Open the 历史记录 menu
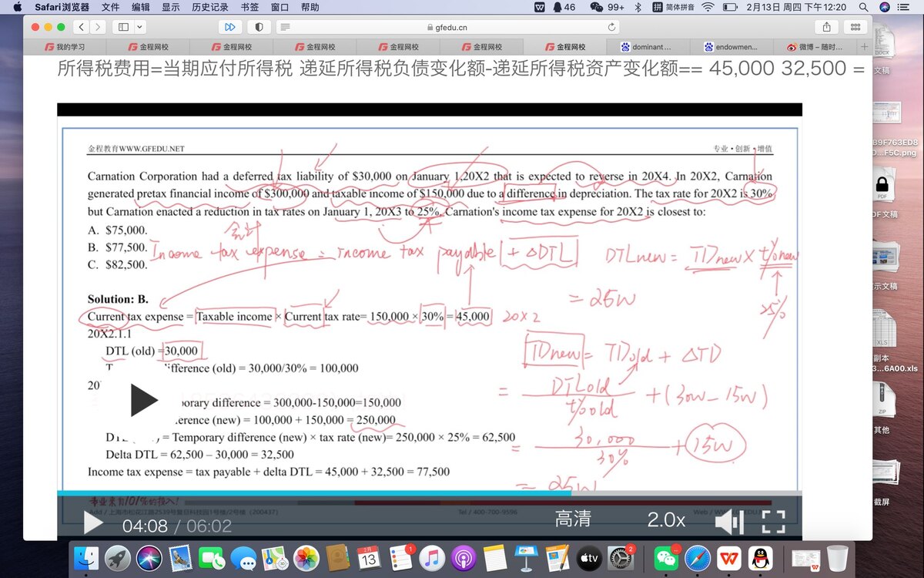The width and height of the screenshot is (924, 578). [x=210, y=7]
